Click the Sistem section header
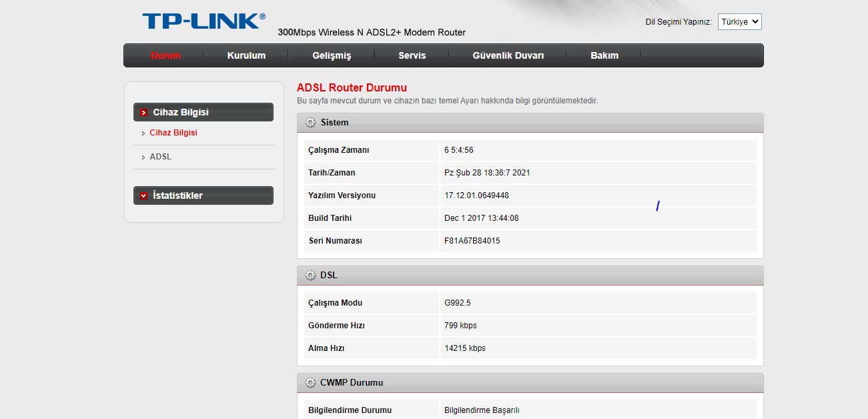 pos(530,123)
